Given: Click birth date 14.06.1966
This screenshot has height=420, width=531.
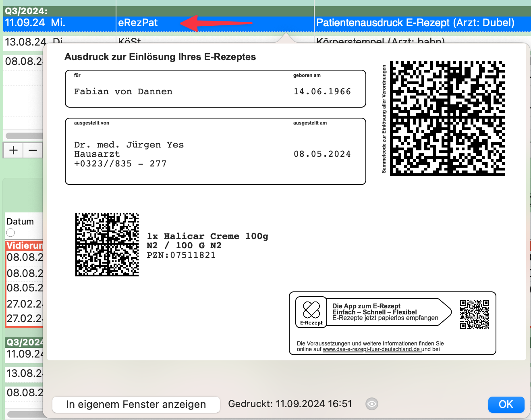Looking at the screenshot, I should tap(322, 91).
